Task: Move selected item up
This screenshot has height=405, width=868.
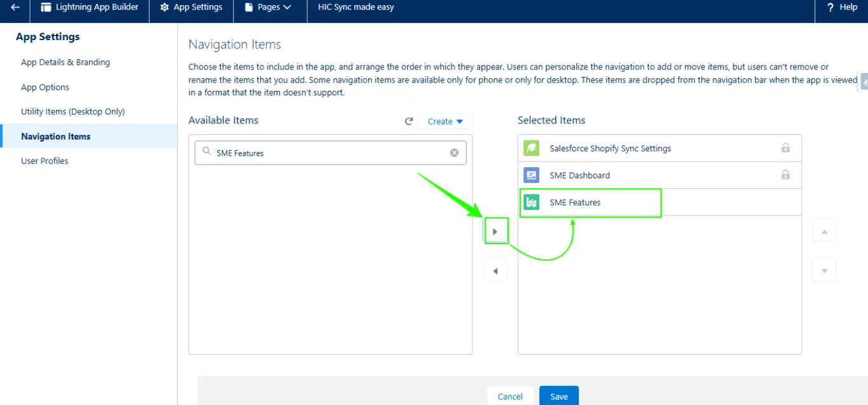Action: click(x=824, y=231)
